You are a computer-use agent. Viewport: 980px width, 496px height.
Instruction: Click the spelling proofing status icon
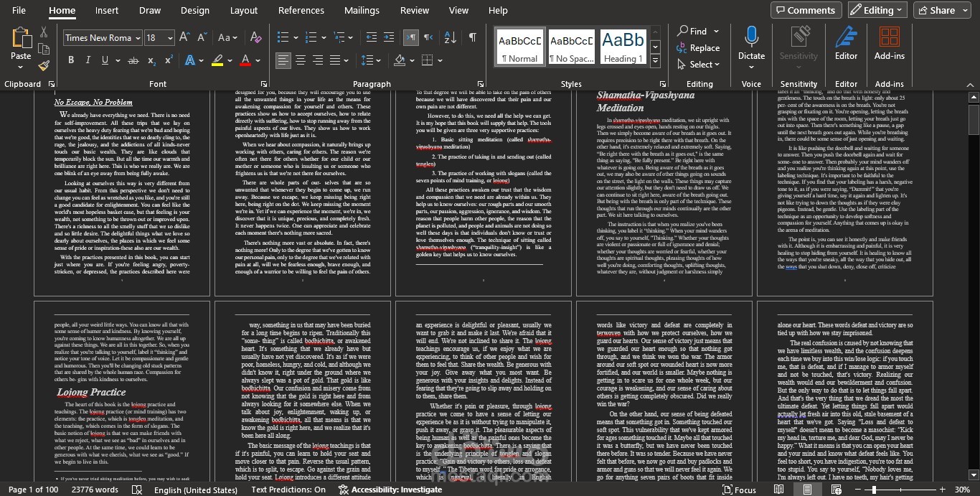point(137,490)
